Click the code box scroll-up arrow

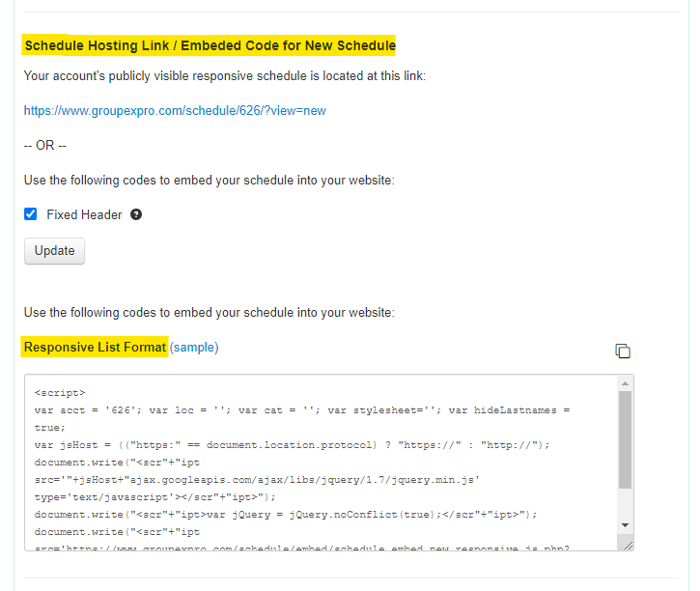click(625, 383)
